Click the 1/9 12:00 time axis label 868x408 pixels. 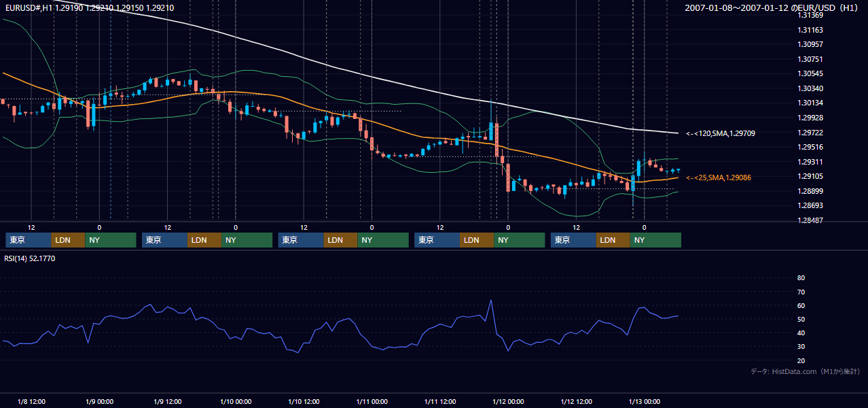tap(167, 402)
